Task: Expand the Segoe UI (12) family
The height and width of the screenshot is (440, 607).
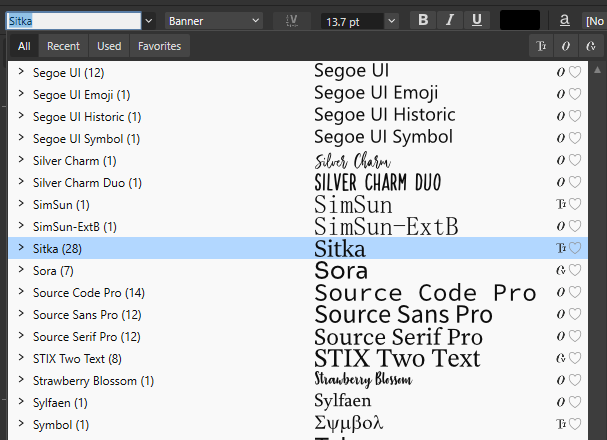Action: click(x=21, y=72)
